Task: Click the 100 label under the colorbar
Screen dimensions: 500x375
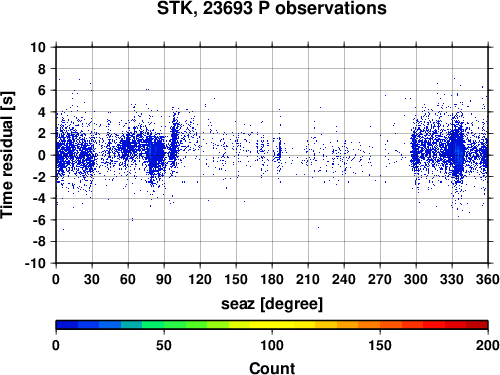Action: (272, 345)
